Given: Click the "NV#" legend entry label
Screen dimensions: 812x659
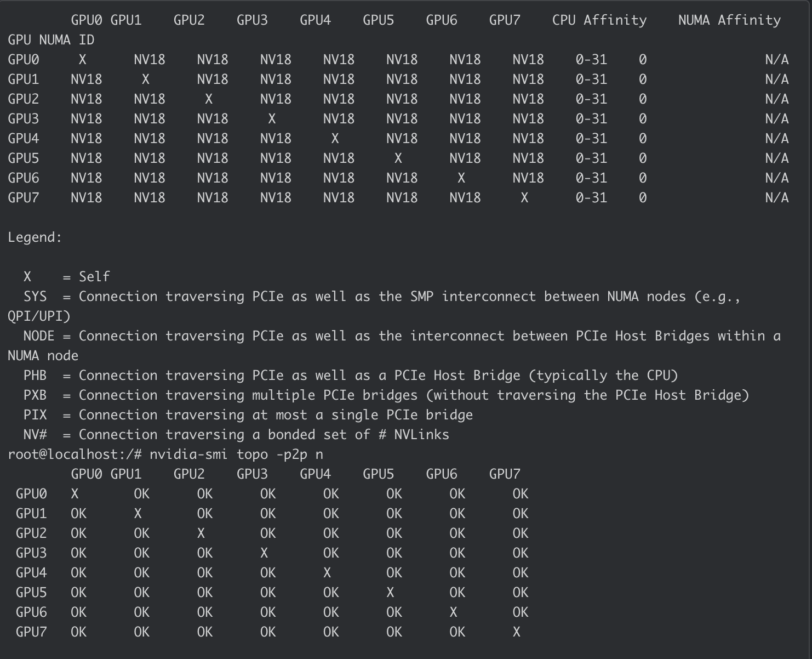Looking at the screenshot, I should 35,435.
